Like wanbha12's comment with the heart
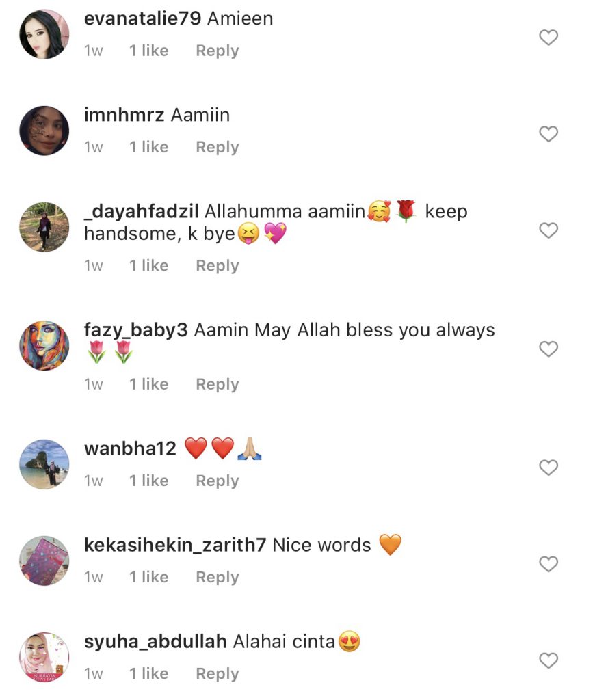Viewport: 593px width, 700px height. [549, 468]
